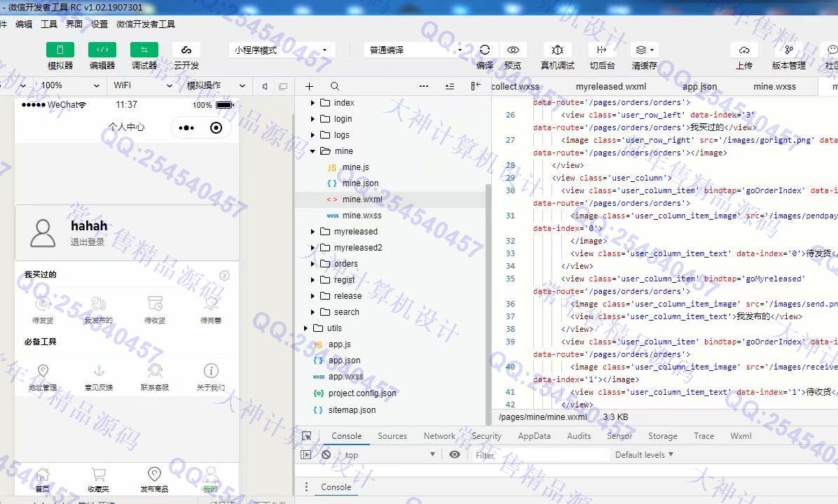Switch to mine.wxss editor tab

point(774,87)
